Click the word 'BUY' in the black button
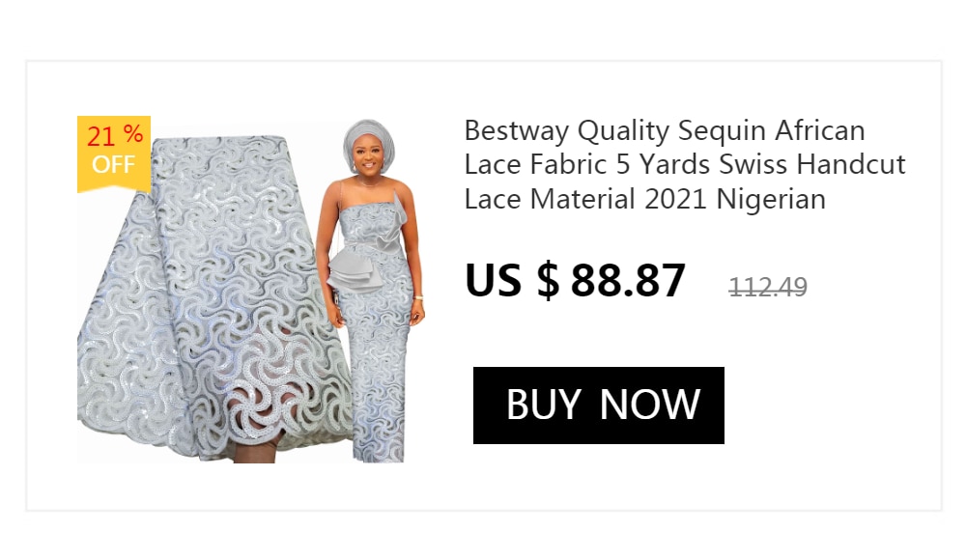This screenshot has height=560, width=966. point(543,405)
